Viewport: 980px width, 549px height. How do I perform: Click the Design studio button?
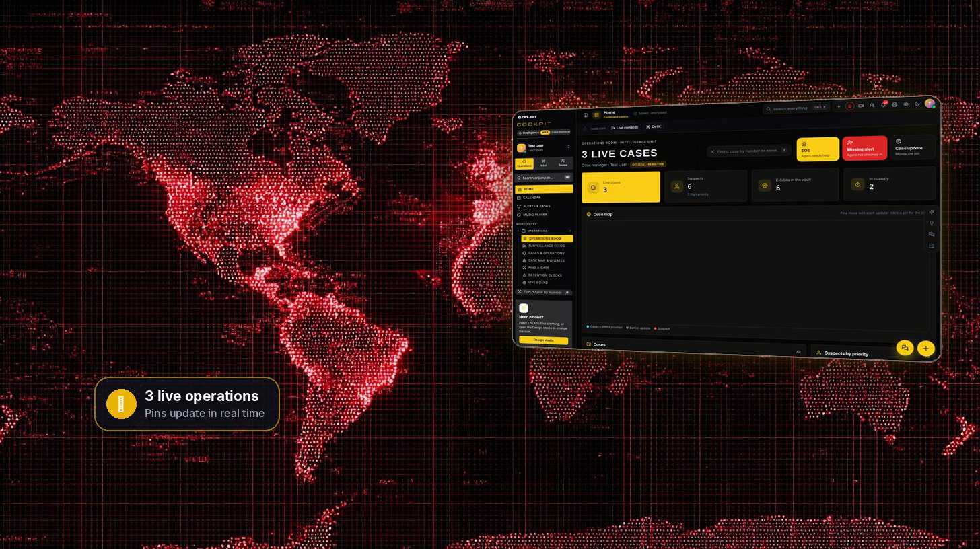pyautogui.click(x=543, y=340)
